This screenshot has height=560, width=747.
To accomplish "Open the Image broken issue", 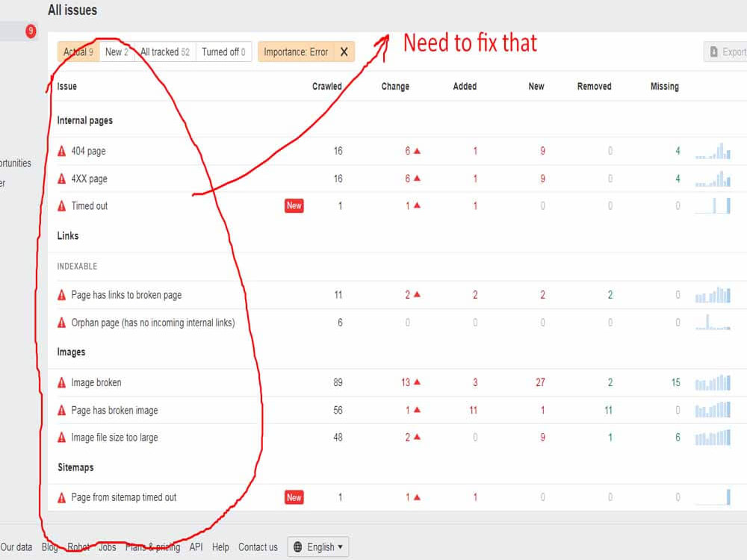I will tap(96, 383).
